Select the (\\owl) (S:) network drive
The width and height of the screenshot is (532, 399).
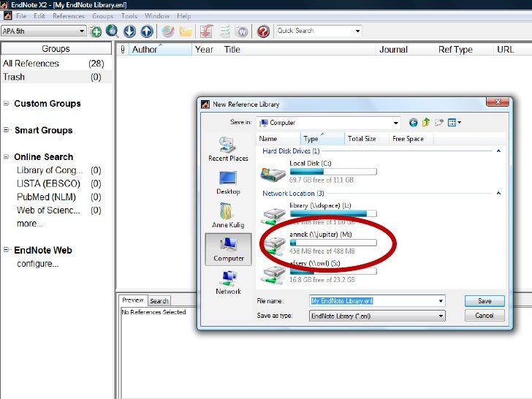tap(319, 271)
